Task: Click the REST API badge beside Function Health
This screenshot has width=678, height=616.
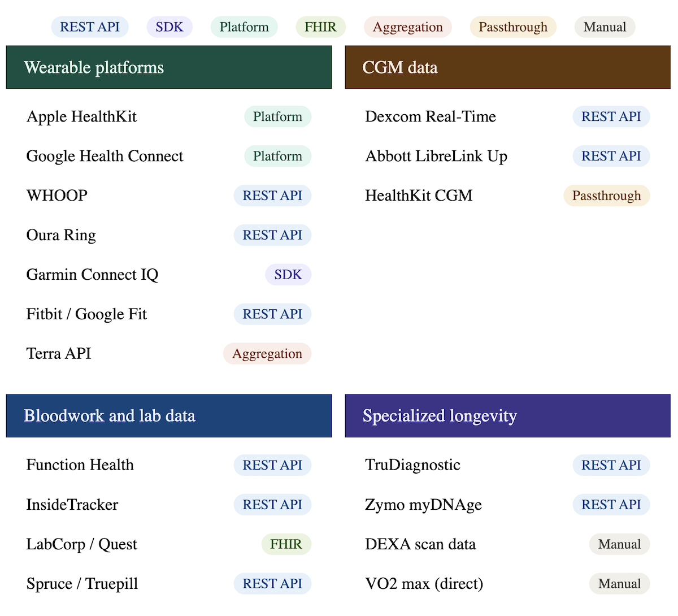Action: pos(272,465)
